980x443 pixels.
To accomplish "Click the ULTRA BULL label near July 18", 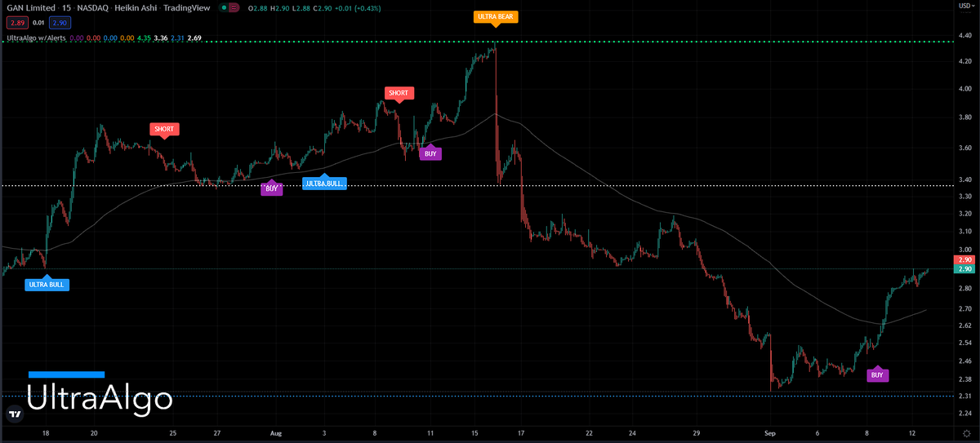I will coord(47,285).
